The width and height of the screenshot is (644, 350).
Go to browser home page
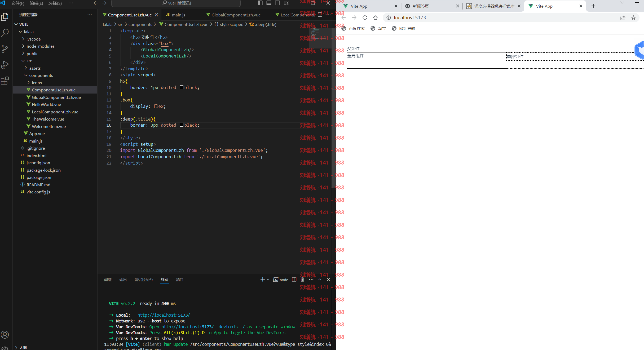click(375, 17)
